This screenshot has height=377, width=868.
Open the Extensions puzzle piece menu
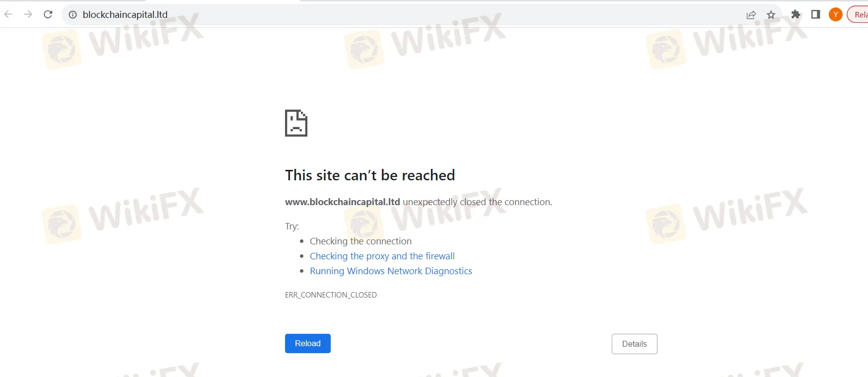coord(796,14)
